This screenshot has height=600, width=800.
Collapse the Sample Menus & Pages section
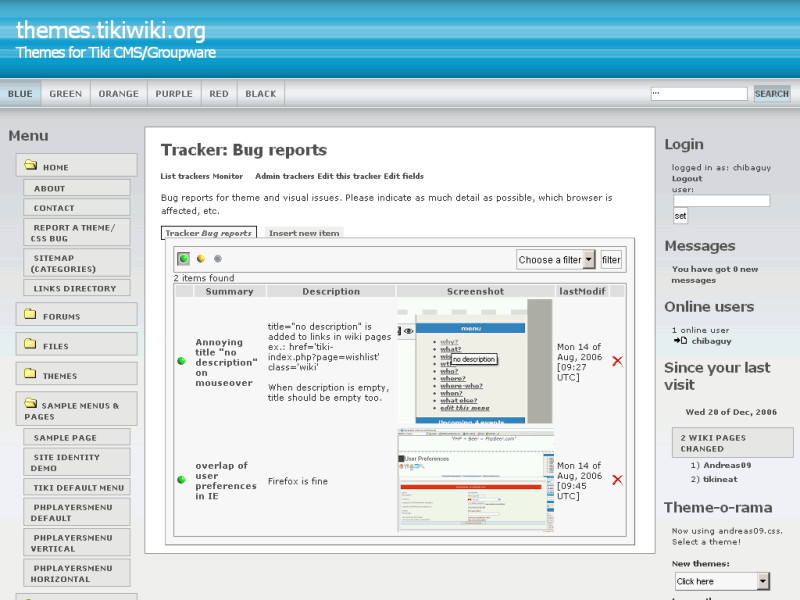pyautogui.click(x=31, y=405)
